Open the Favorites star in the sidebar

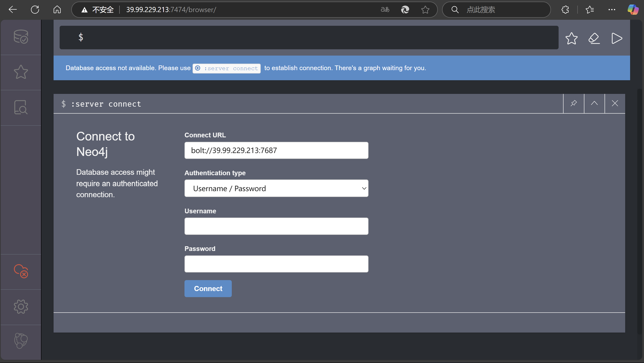coord(21,72)
